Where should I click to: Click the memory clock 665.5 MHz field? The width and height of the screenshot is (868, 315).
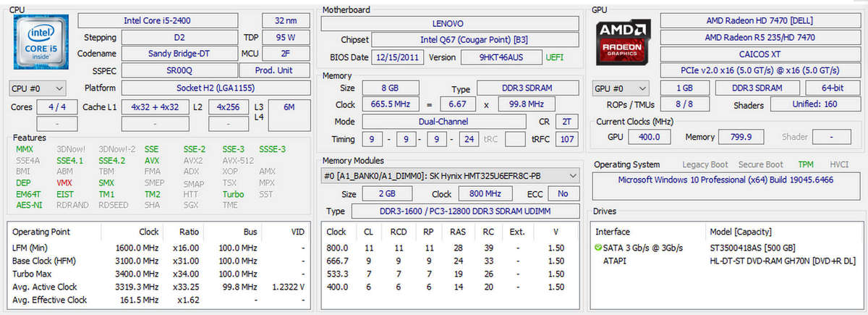pos(389,104)
